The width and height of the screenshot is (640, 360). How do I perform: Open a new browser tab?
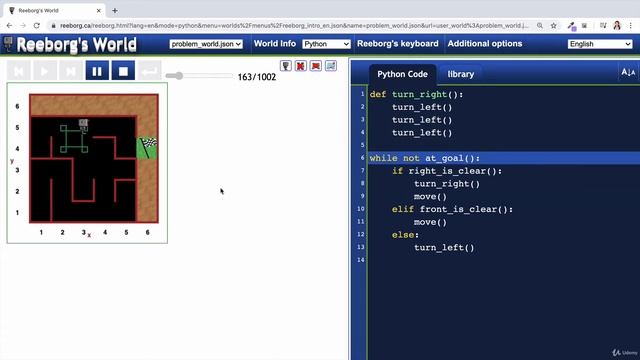(x=115, y=11)
